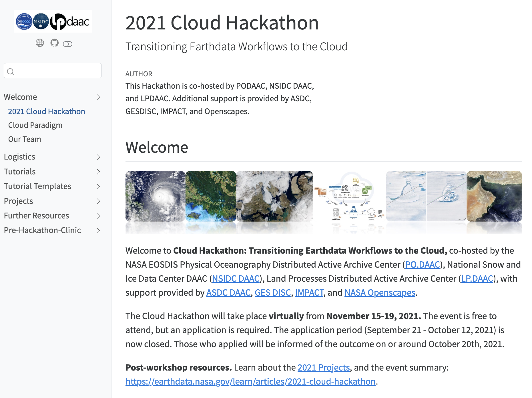This screenshot has height=398, width=532.
Task: Open the Cloud Paradigm page
Action: click(35, 125)
